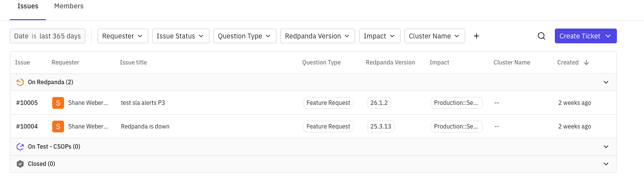The image size is (644, 191).
Task: Click the Requester column header
Action: (x=66, y=63)
